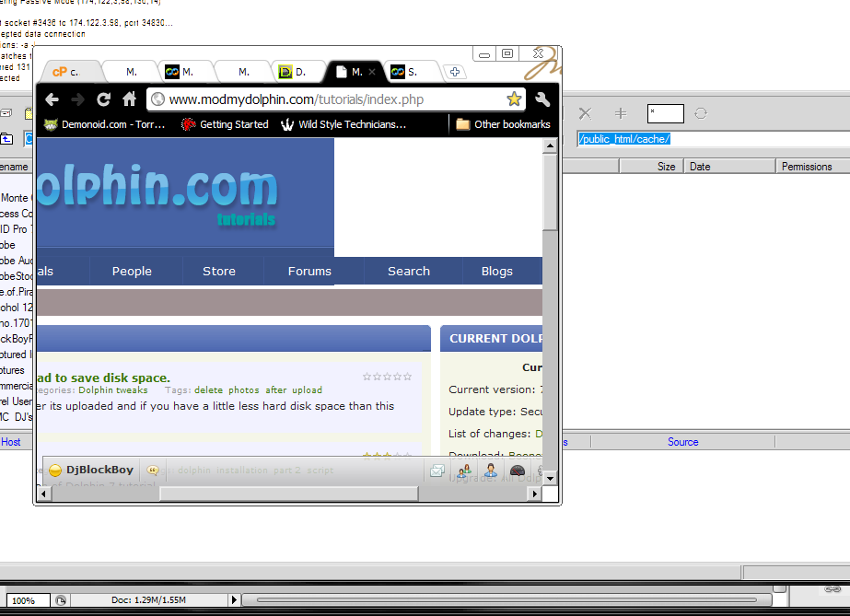Go up a folder in local FTP pane
The image size is (850, 616).
(6, 139)
